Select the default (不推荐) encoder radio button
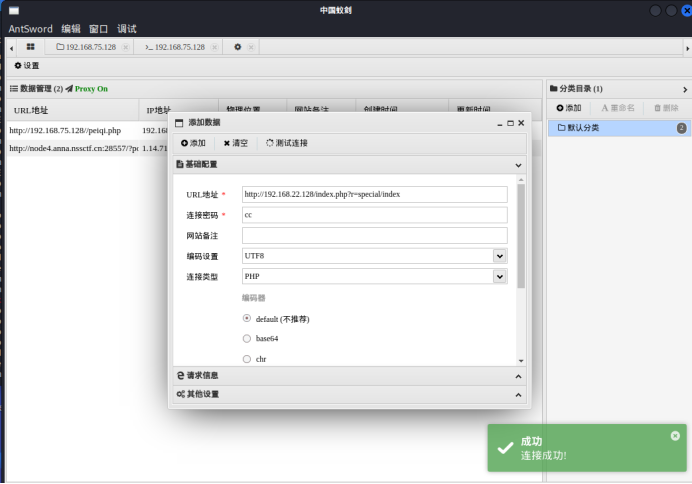The width and height of the screenshot is (692, 484). [247, 318]
